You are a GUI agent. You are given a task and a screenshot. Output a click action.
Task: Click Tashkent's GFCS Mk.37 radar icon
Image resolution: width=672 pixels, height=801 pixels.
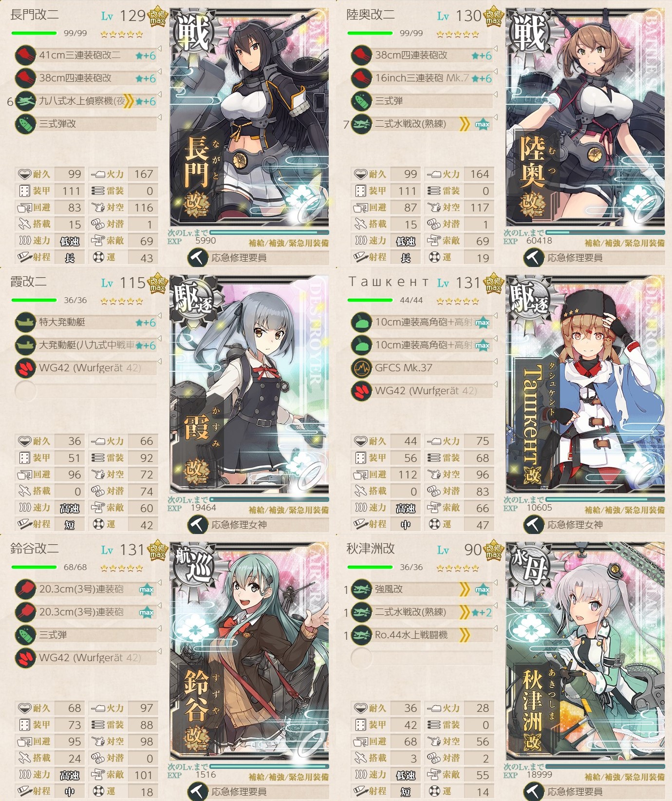tap(361, 368)
